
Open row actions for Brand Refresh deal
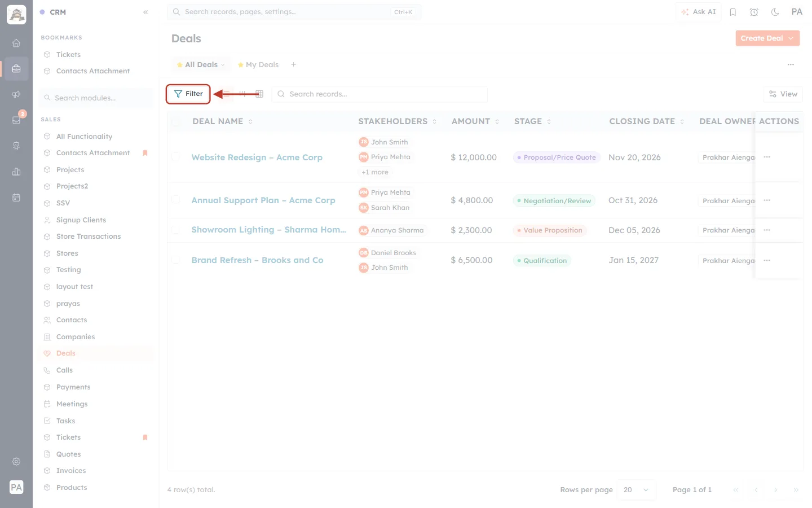click(767, 260)
